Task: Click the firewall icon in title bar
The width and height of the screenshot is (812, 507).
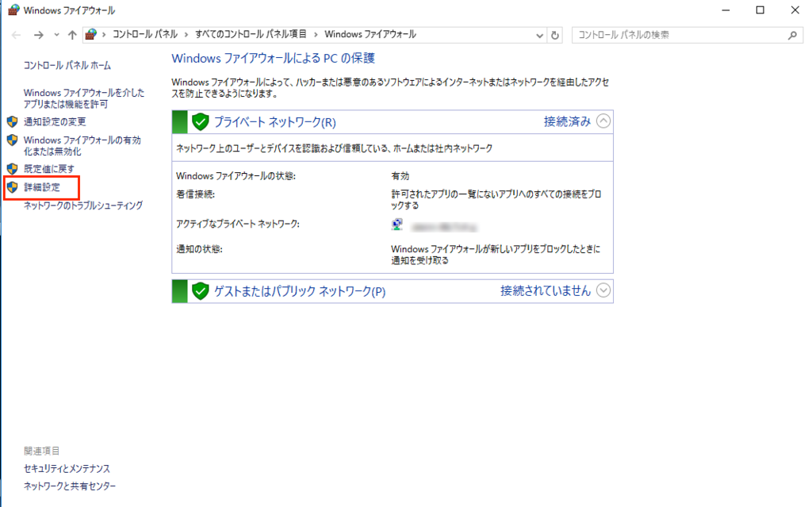Action: 14,10
